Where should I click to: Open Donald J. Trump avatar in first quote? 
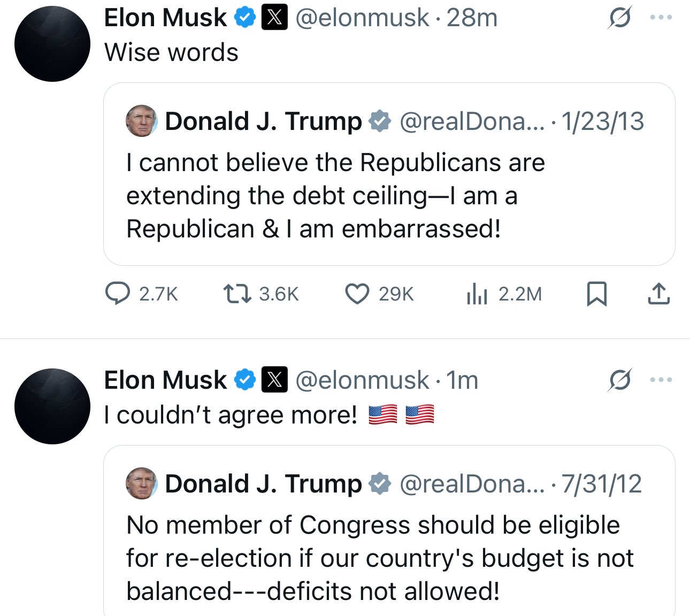[141, 121]
